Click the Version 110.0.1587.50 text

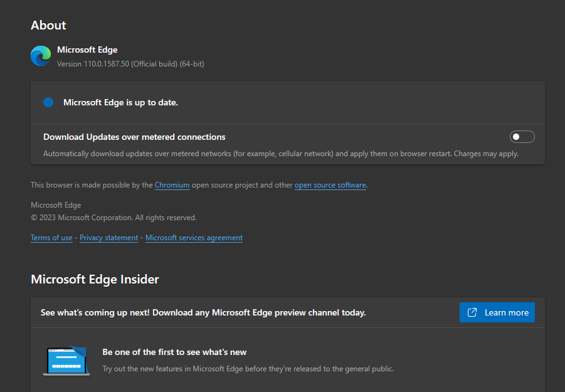[130, 64]
